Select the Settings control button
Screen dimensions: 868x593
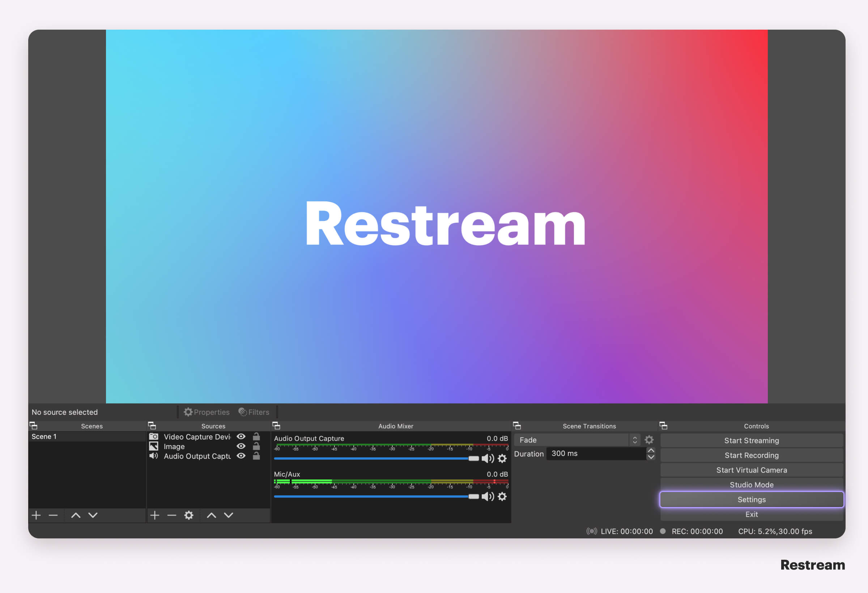coord(751,499)
